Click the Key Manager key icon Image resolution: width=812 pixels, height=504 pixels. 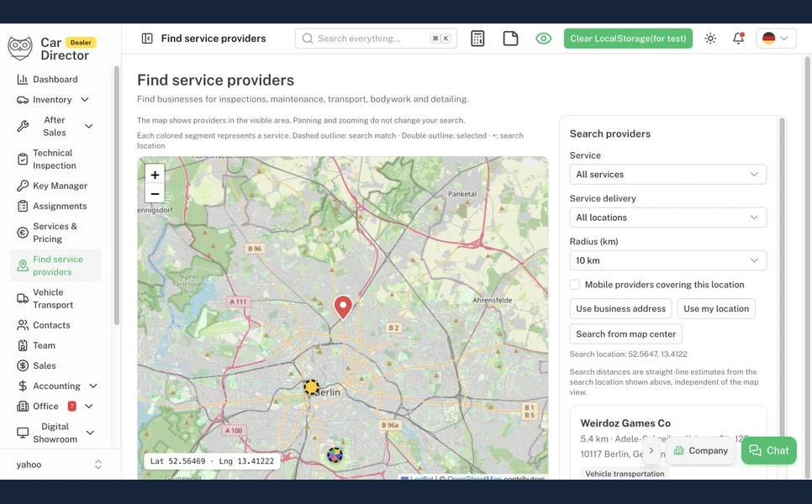click(22, 186)
